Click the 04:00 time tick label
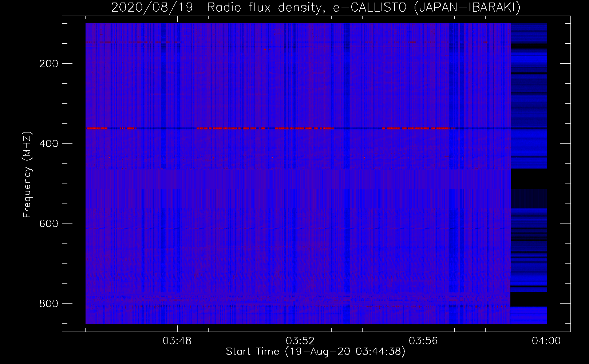Viewport: 589px width, 364px height. click(x=546, y=341)
